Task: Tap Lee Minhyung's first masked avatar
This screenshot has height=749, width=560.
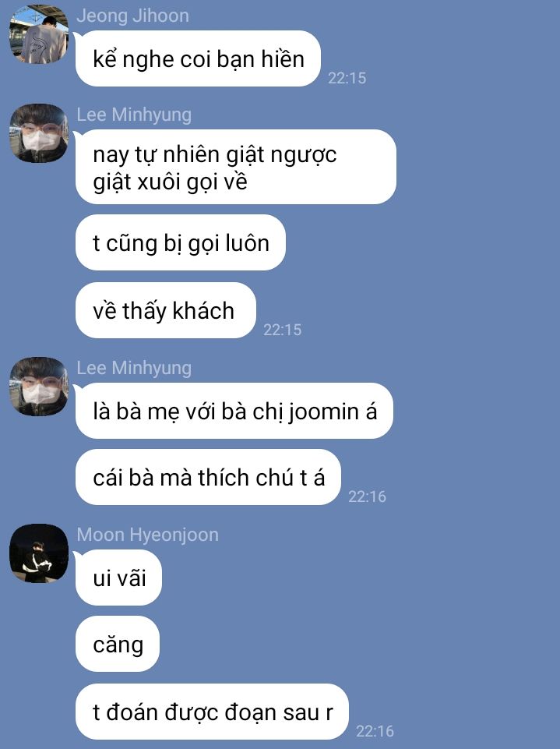Action: [x=39, y=133]
